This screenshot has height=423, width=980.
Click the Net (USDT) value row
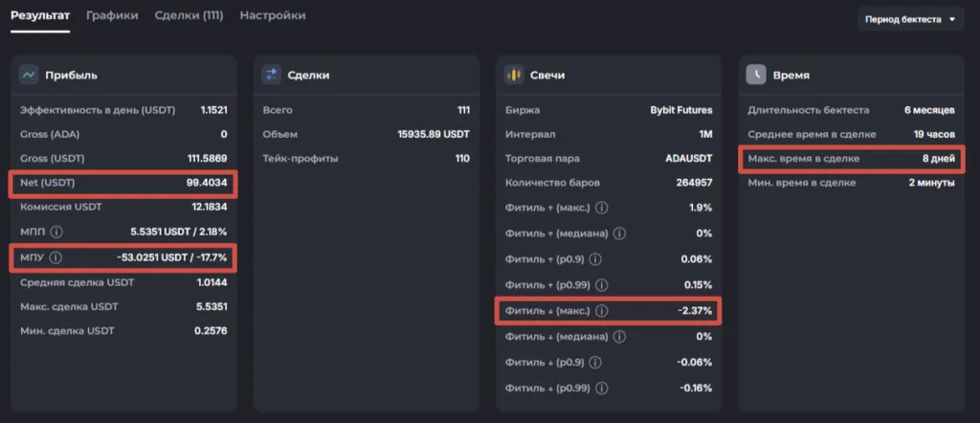click(122, 182)
